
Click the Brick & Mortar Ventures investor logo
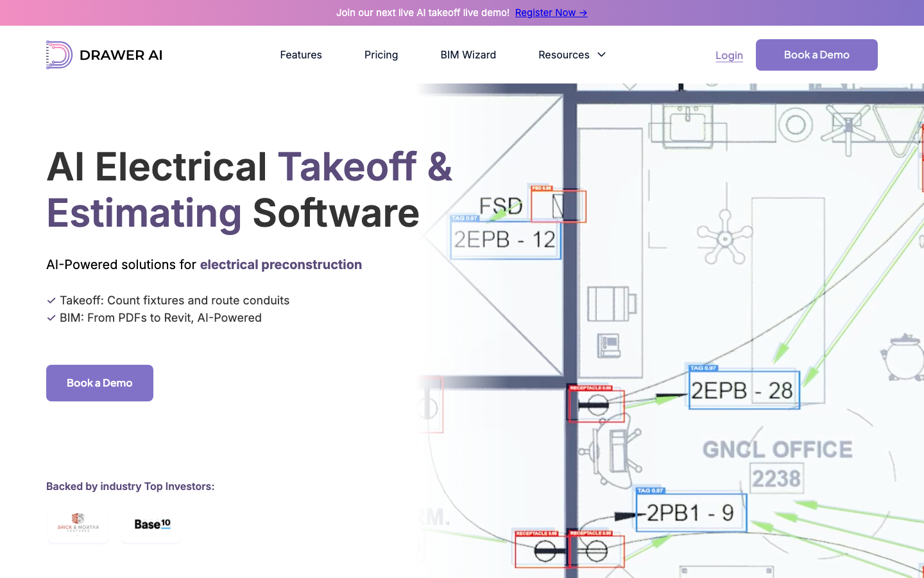pyautogui.click(x=78, y=524)
